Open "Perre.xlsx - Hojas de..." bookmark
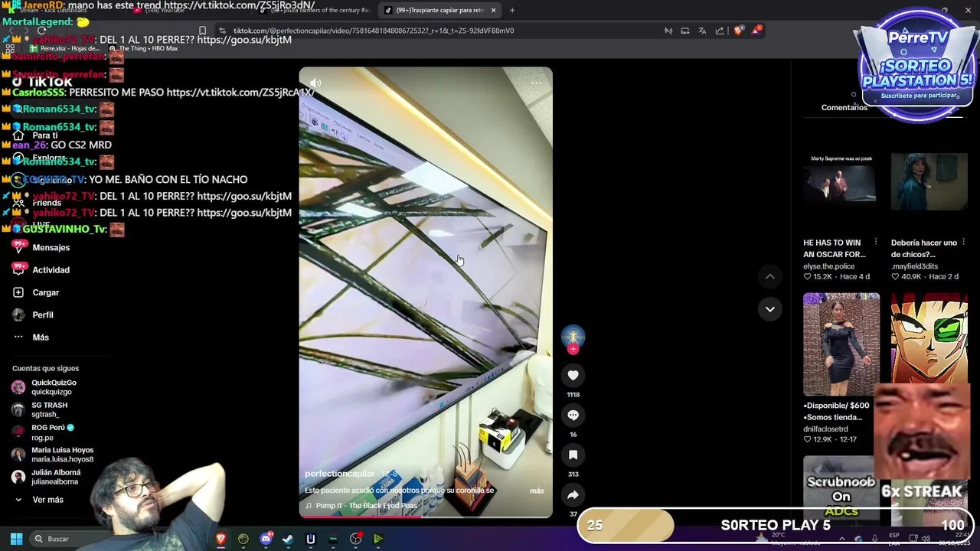The width and height of the screenshot is (980, 551). click(x=65, y=48)
